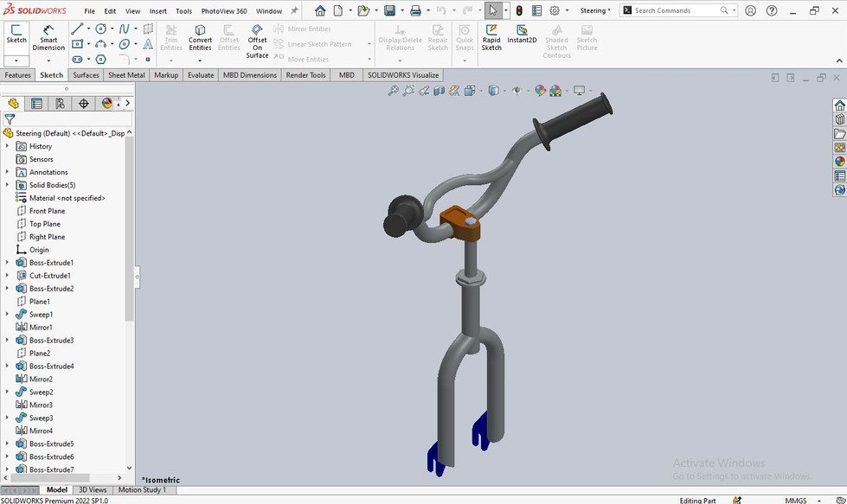Click the user login account icon
The image size is (847, 504).
(x=750, y=10)
